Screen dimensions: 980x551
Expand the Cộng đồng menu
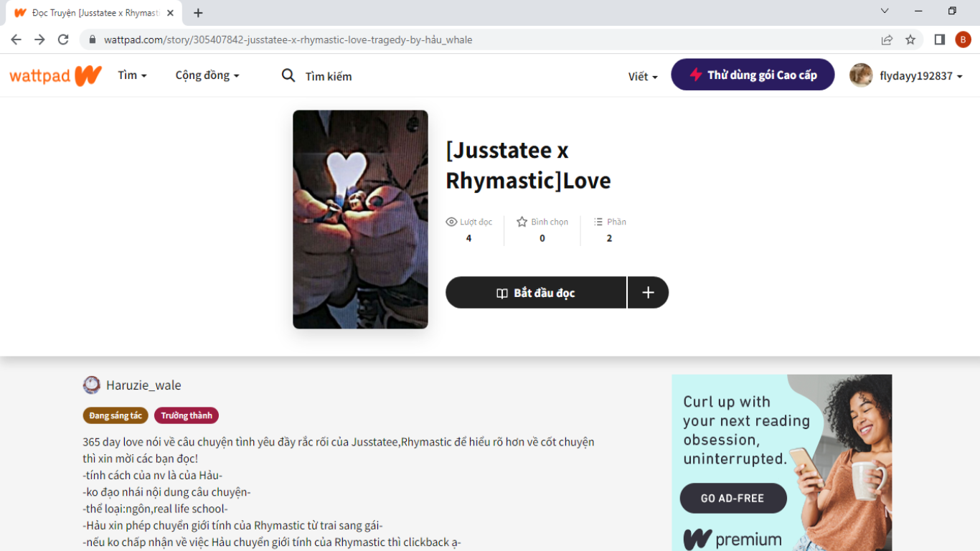pos(207,75)
